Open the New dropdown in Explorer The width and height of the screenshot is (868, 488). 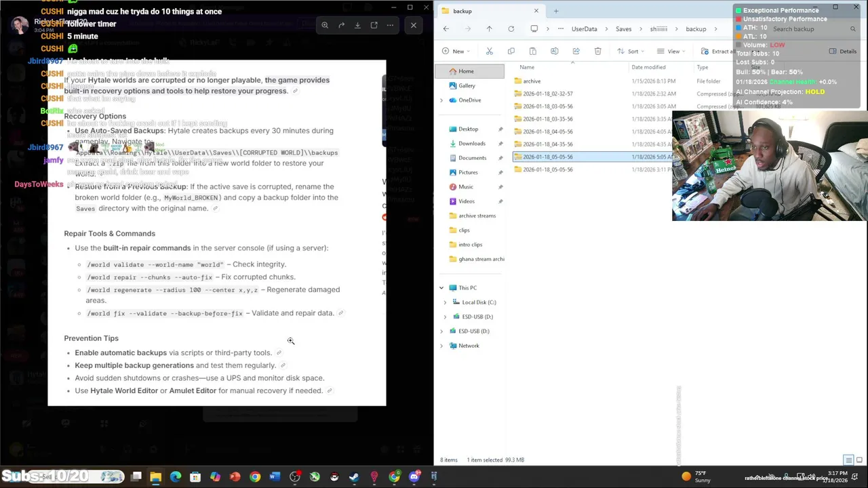point(457,51)
